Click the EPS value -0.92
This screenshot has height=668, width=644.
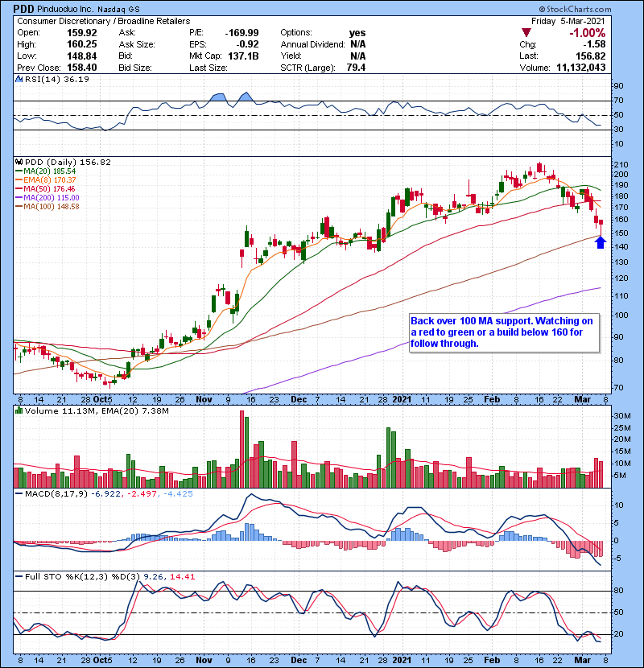247,44
